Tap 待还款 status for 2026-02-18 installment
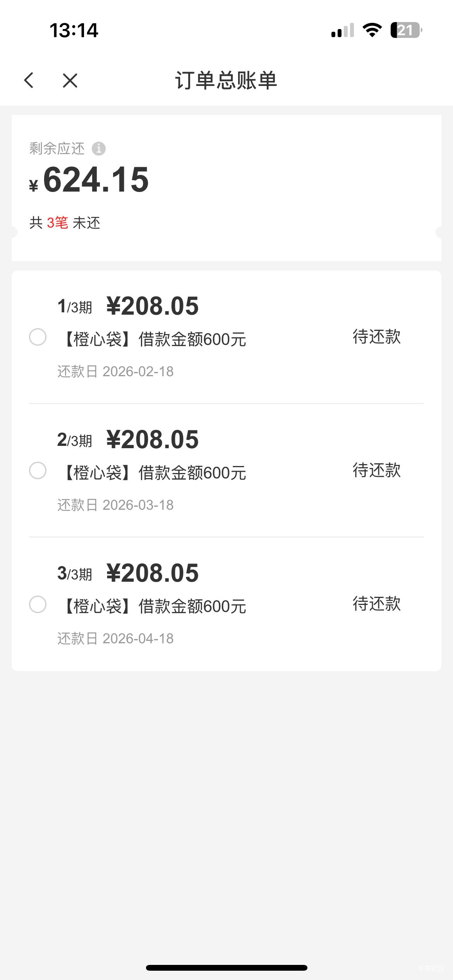The image size is (453, 980). coord(376,337)
